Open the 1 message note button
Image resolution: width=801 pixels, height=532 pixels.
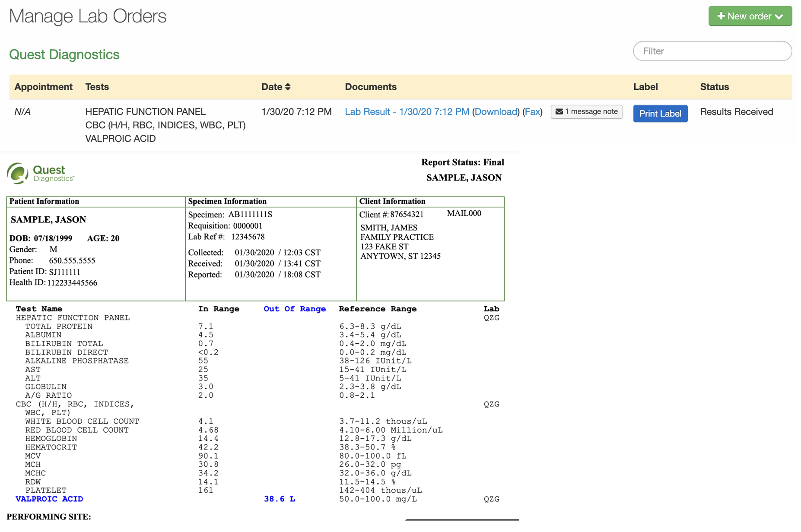pyautogui.click(x=586, y=112)
